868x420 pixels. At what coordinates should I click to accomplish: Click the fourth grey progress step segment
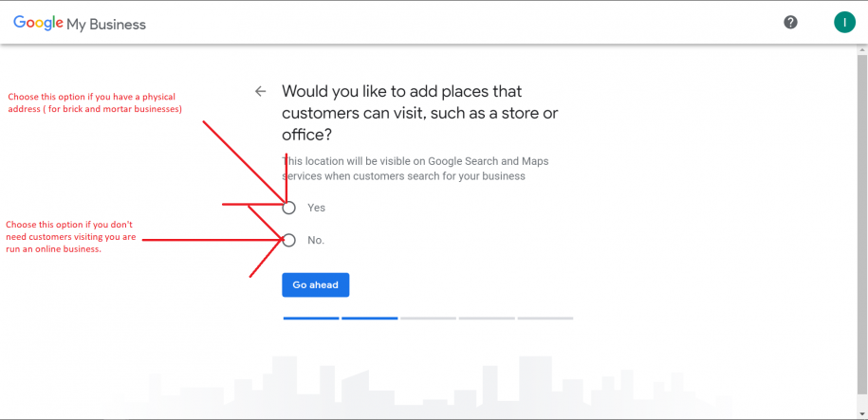click(487, 319)
